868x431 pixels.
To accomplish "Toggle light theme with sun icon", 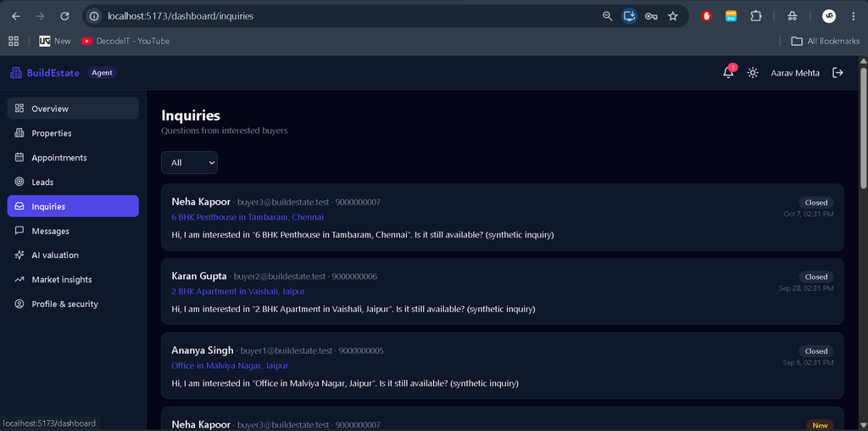I will click(753, 73).
